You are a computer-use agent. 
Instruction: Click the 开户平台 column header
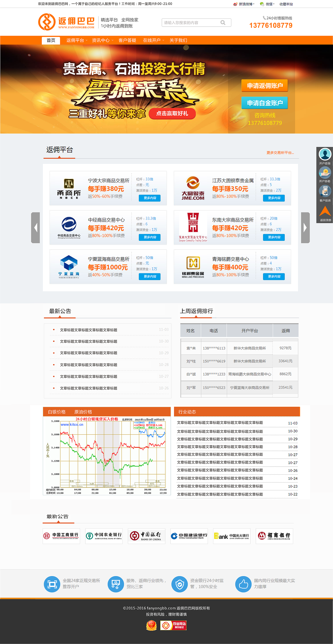(250, 331)
